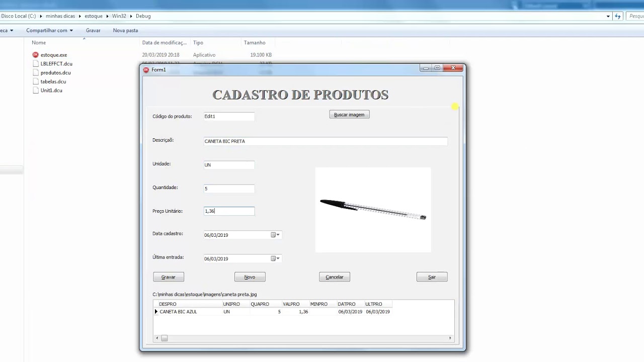The image size is (644, 362).
Task: Click the Cancelar button
Action: [335, 277]
